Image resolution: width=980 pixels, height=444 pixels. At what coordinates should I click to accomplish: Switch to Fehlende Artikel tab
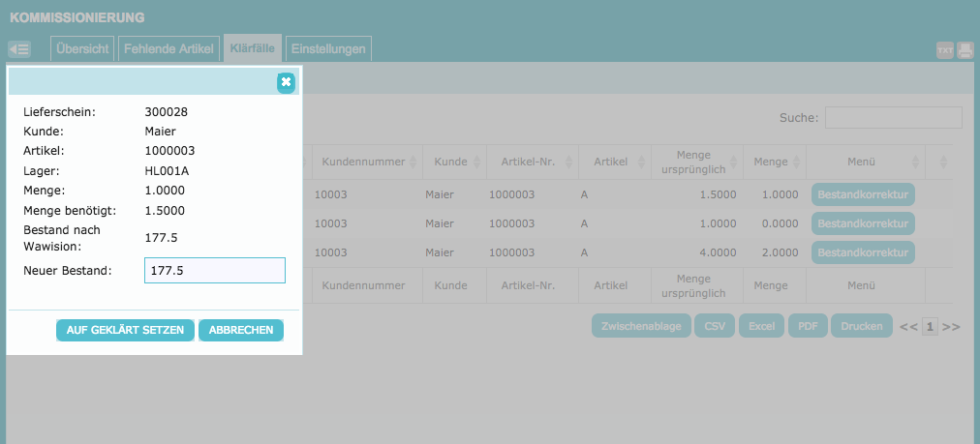169,48
